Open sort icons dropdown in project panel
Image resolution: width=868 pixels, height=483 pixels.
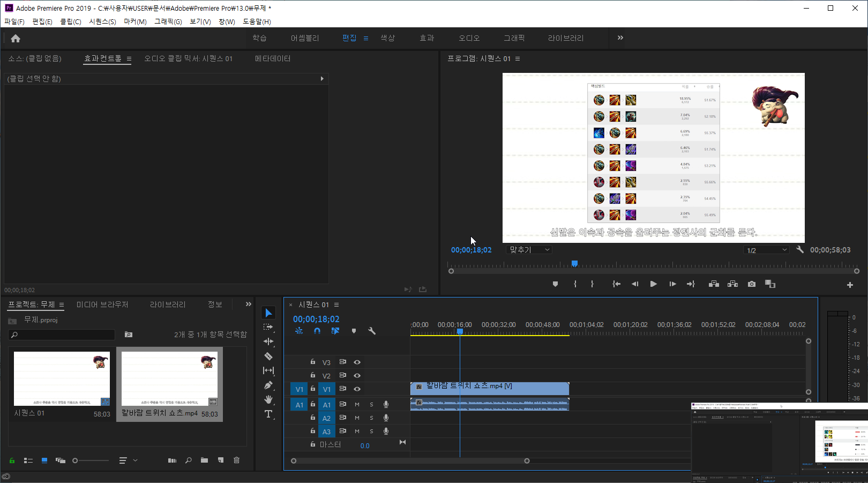tap(128, 460)
